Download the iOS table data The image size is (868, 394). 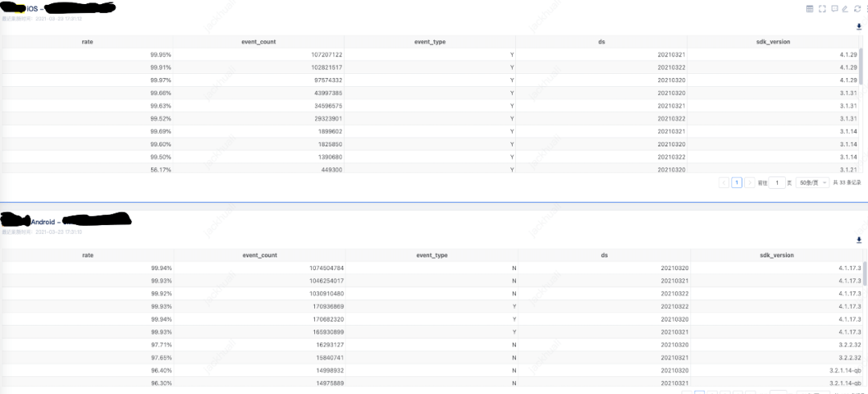coord(858,27)
